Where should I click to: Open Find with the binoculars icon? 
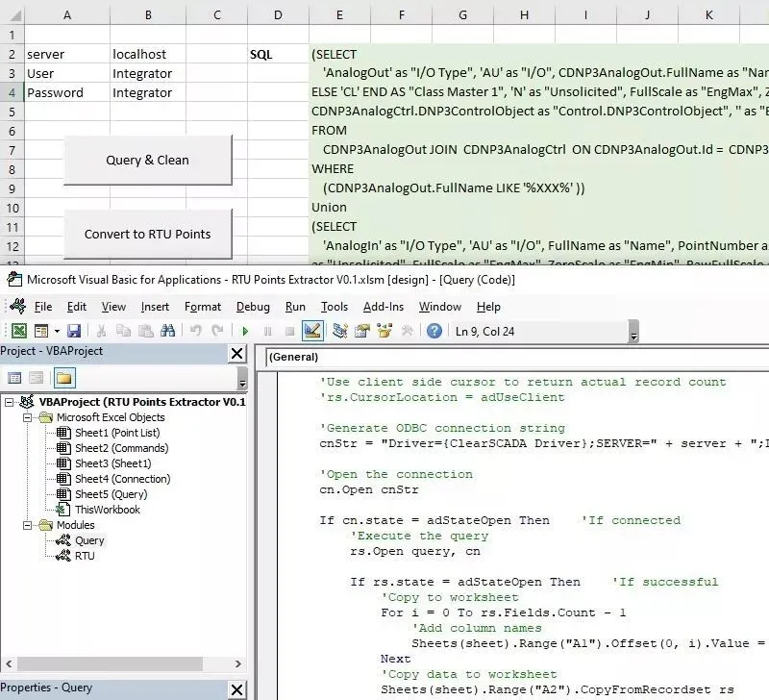(x=167, y=331)
